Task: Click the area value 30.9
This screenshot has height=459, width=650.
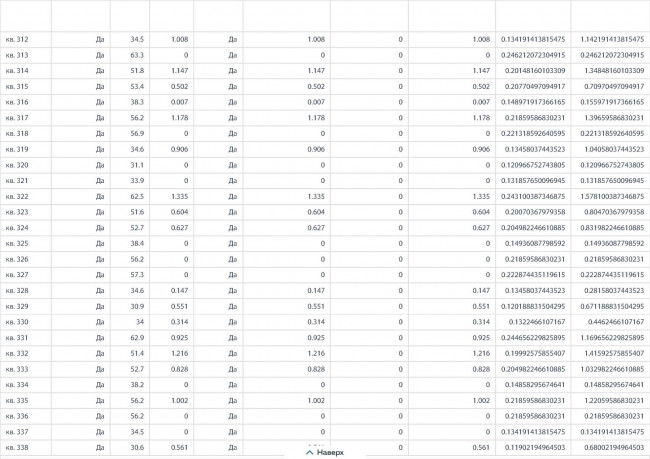Action: (x=137, y=306)
